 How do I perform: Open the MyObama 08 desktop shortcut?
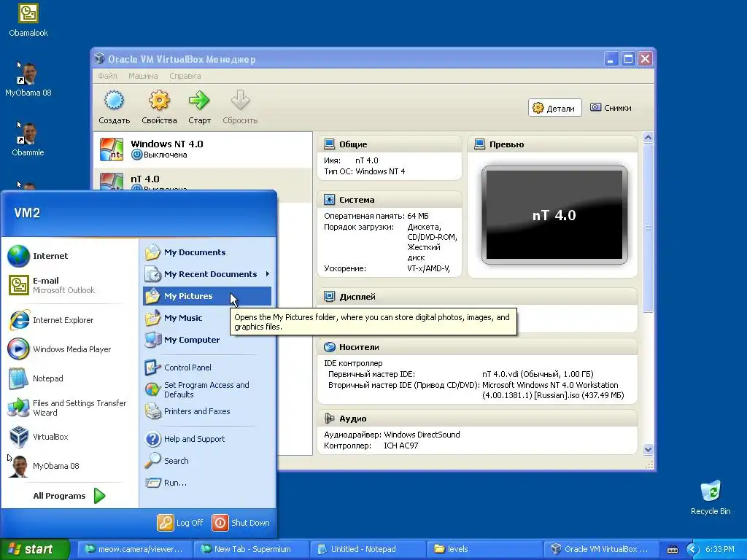pyautogui.click(x=28, y=79)
